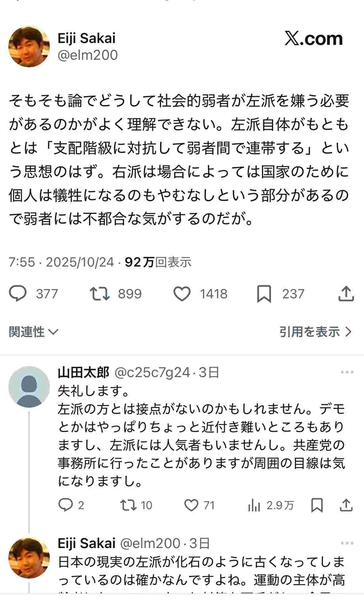
Task: View analytics of 山田太郎's reply
Action: pyautogui.click(x=254, y=505)
